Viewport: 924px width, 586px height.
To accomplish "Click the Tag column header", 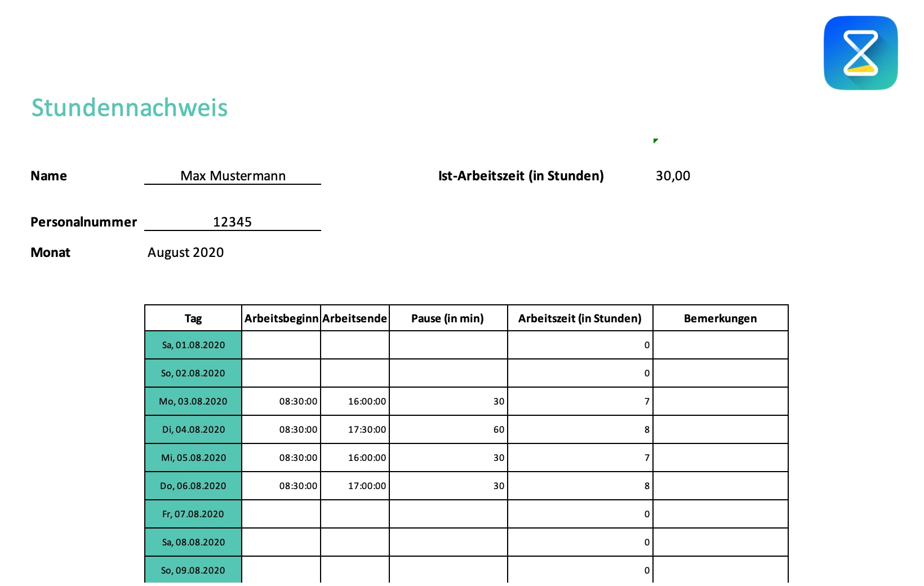I will click(x=193, y=318).
